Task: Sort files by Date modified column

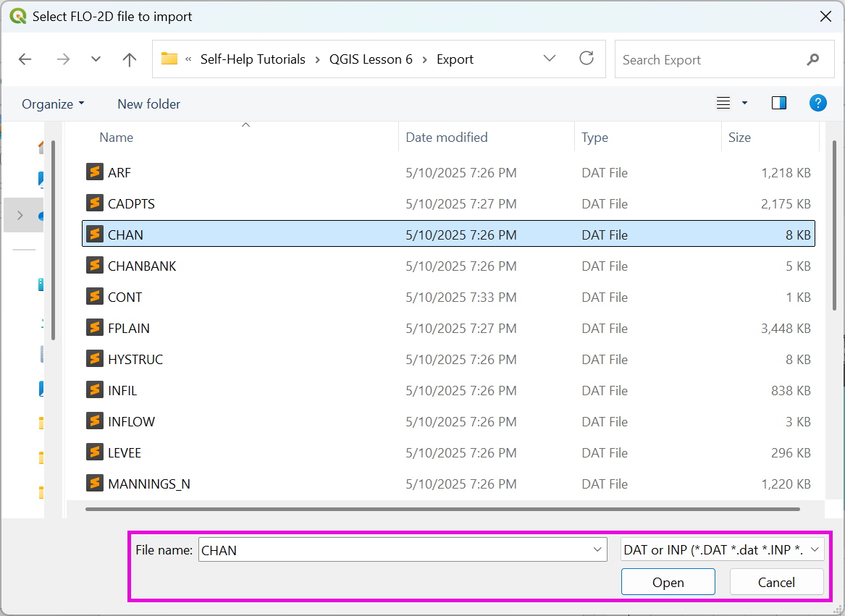Action: (x=447, y=137)
